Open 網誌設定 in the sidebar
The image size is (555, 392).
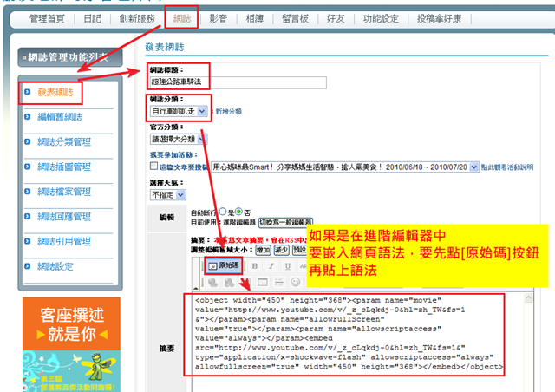pyautogui.click(x=55, y=266)
